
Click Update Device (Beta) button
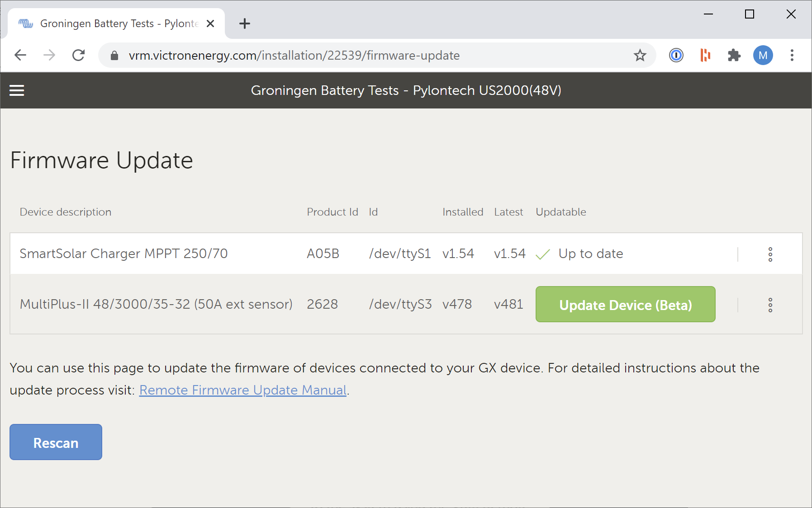click(x=625, y=305)
